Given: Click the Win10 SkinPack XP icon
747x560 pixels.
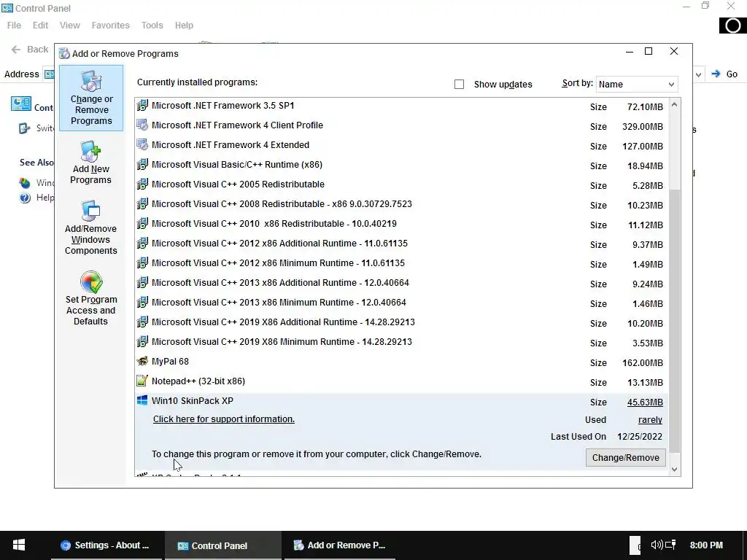Looking at the screenshot, I should click(x=142, y=400).
